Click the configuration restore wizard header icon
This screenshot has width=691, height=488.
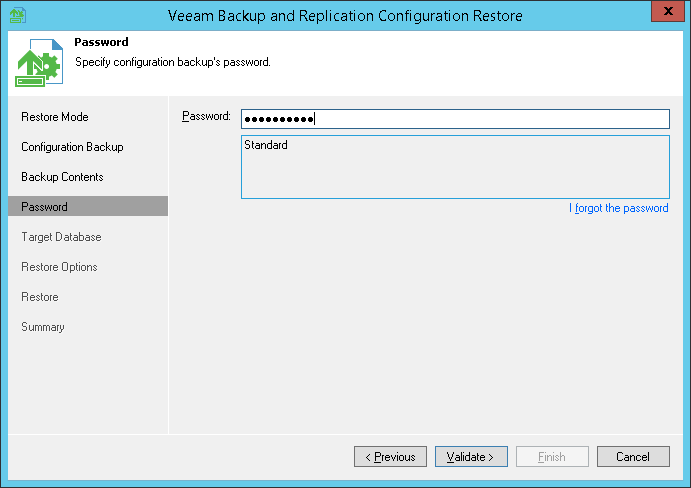click(x=39, y=63)
